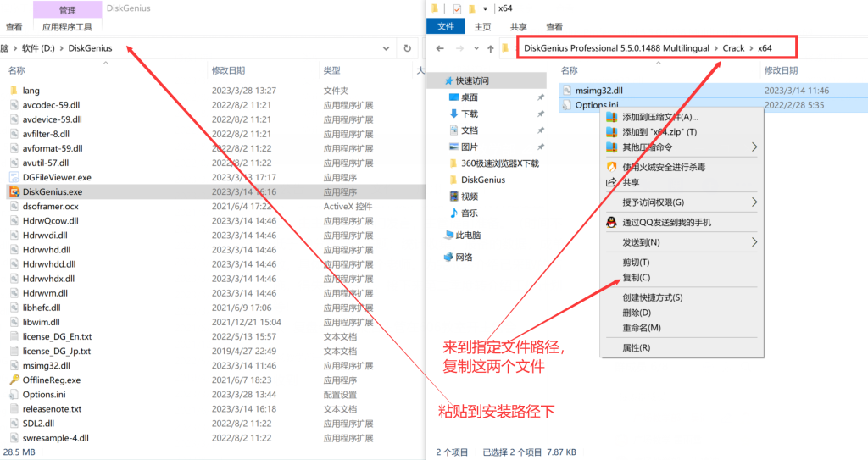Click the refresh icon in left address bar
The height and width of the screenshot is (460, 868).
(x=408, y=48)
